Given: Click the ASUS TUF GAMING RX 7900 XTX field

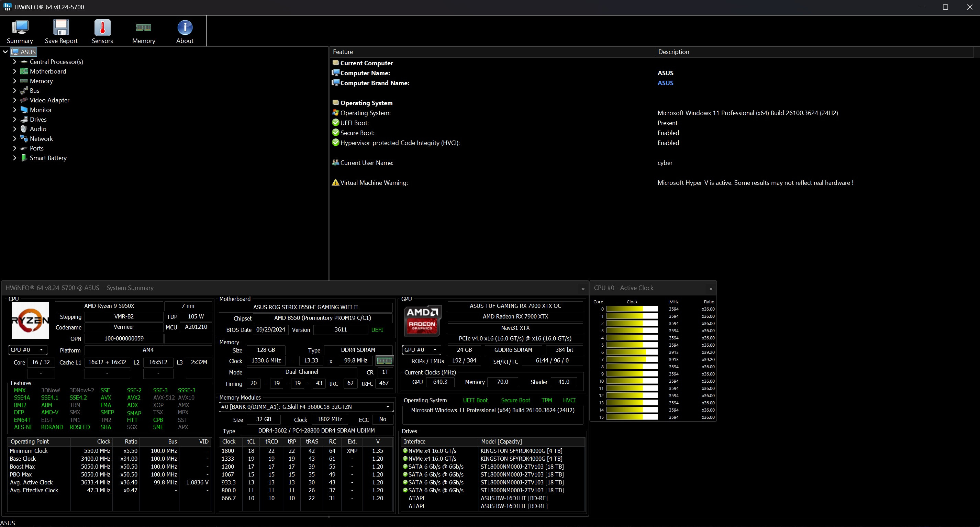Looking at the screenshot, I should point(515,306).
